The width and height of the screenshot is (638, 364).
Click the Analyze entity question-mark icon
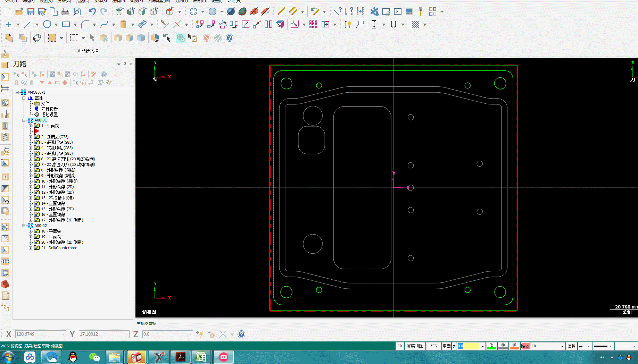coord(337,11)
